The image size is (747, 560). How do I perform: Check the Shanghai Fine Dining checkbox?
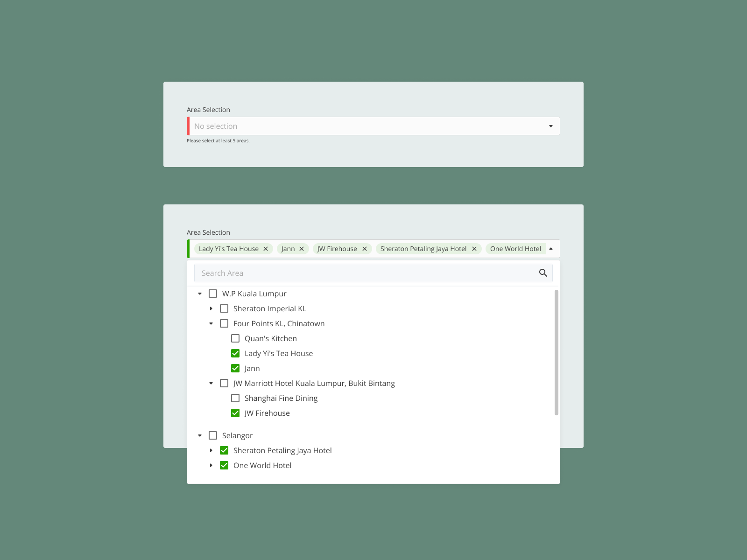pos(235,398)
